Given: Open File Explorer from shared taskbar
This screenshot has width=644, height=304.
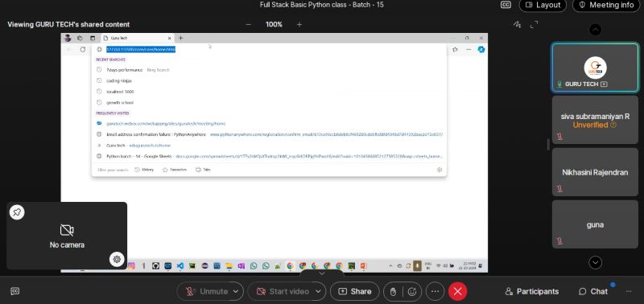Looking at the screenshot, I should pyautogui.click(x=229, y=266).
